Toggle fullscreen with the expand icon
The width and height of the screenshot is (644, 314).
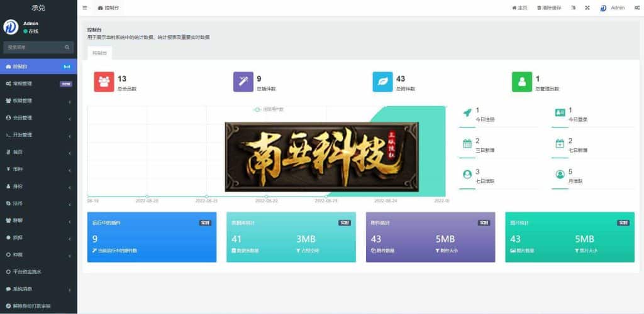[587, 8]
